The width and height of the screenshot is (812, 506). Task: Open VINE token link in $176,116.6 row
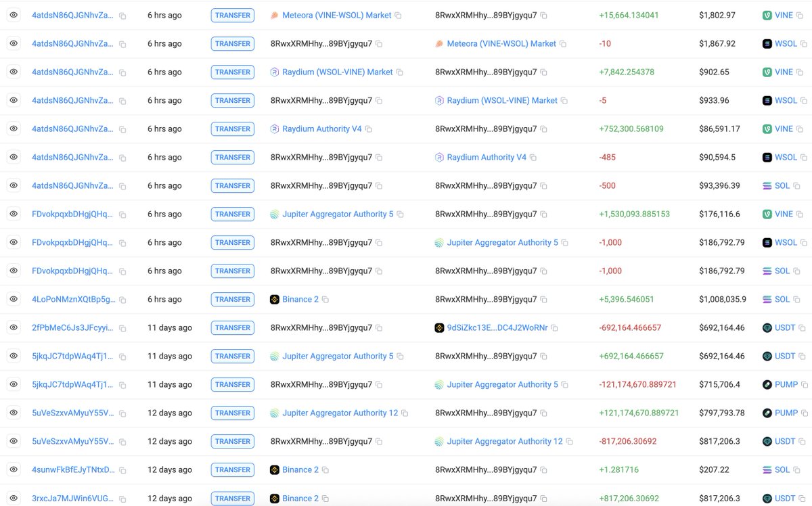tap(784, 214)
